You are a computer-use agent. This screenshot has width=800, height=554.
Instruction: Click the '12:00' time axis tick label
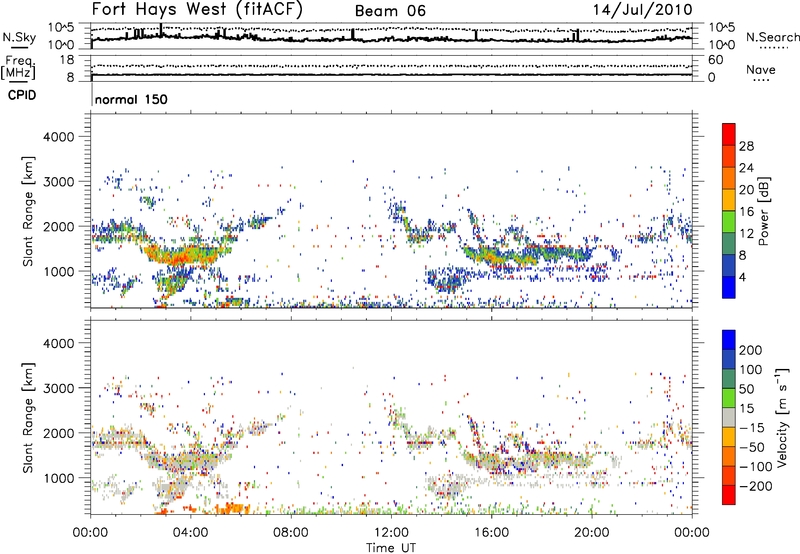pyautogui.click(x=391, y=533)
